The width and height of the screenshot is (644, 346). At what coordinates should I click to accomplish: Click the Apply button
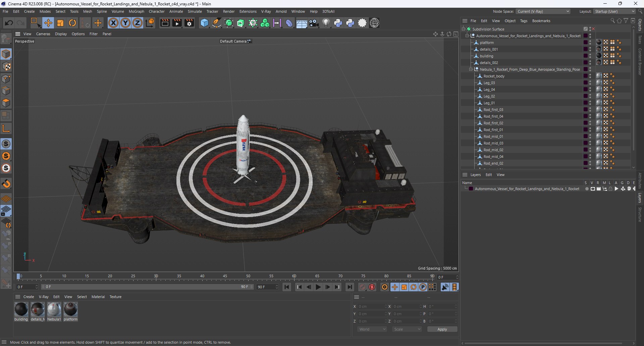click(442, 329)
